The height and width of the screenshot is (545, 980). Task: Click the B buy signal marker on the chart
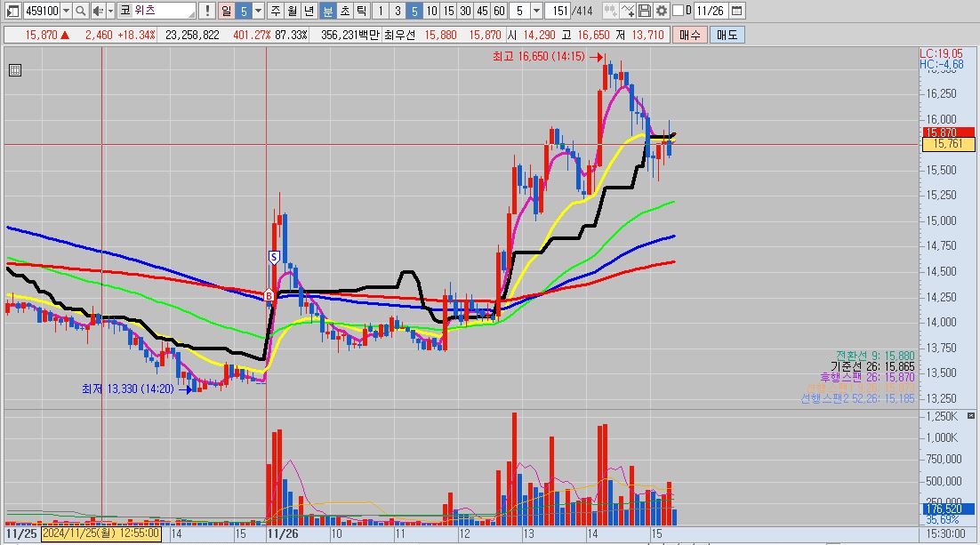point(269,295)
